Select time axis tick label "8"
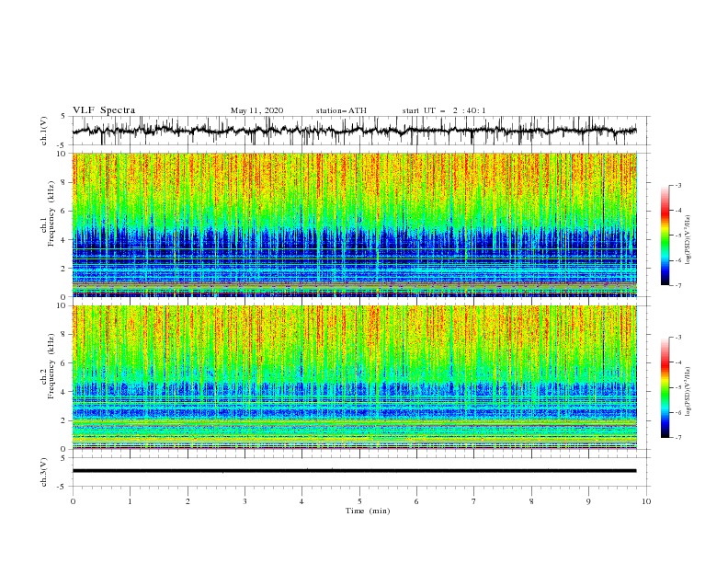Screen dimensions: 728x563 pos(531,501)
